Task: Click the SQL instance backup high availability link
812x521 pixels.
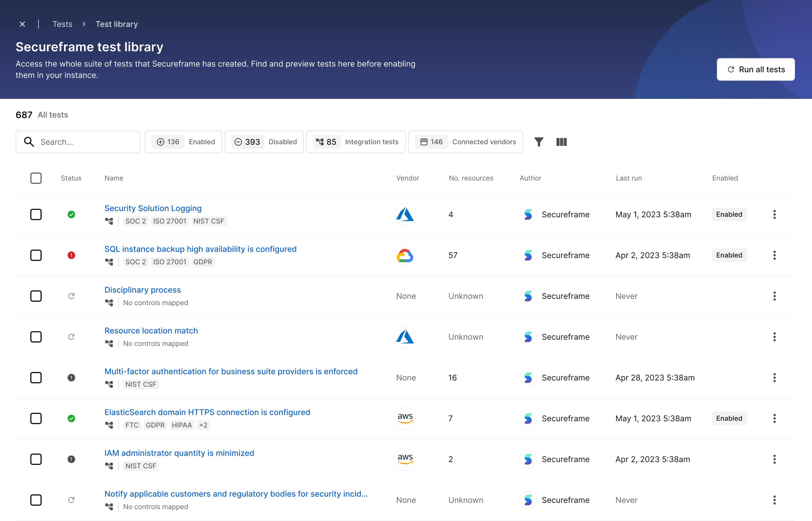Action: click(x=200, y=249)
